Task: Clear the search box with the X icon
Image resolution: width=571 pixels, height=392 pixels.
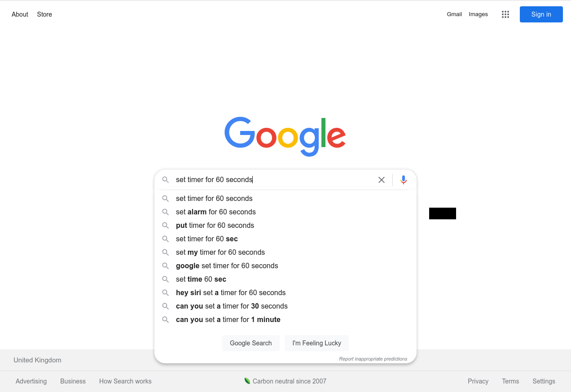Action: [x=382, y=180]
